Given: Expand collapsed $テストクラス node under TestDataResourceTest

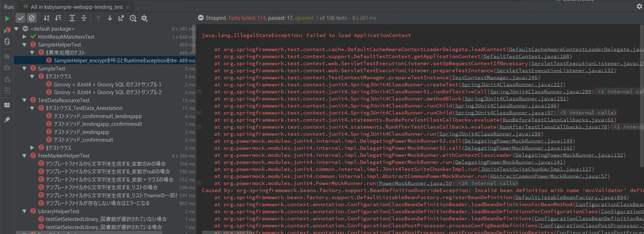Looking at the screenshot, I should click(33, 147).
